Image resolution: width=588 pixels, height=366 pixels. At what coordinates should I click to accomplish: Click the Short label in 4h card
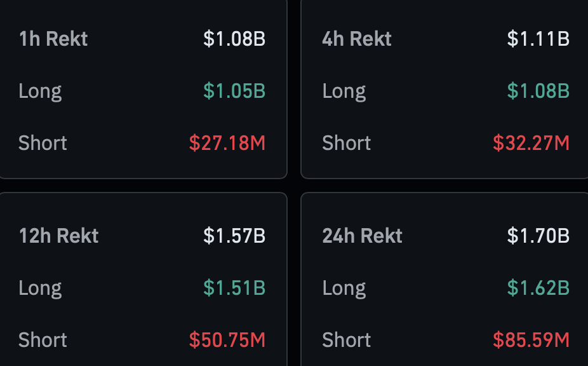point(347,143)
